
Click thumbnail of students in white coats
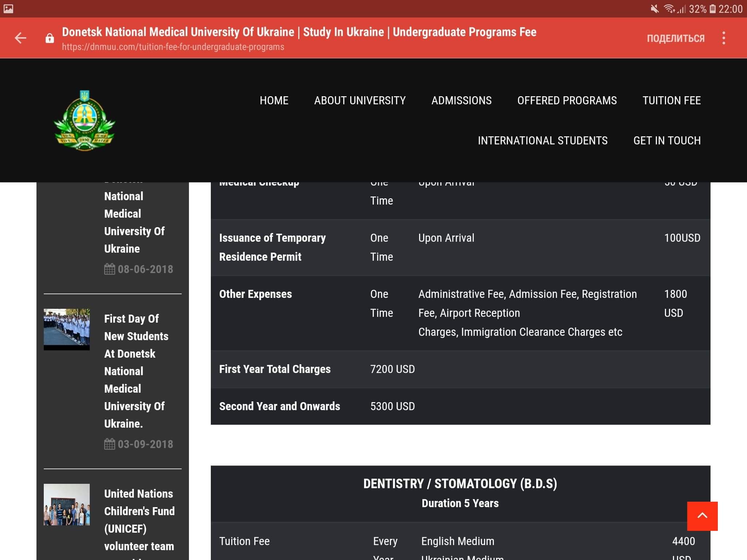[x=67, y=330]
